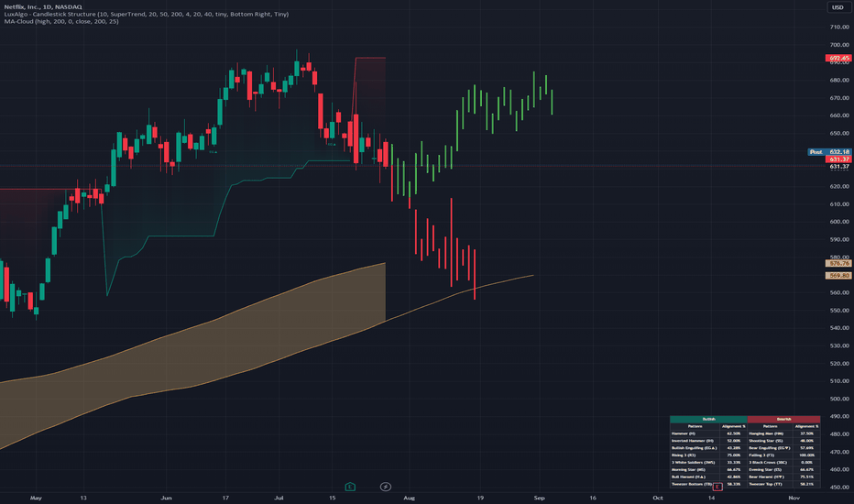Click the Aug date axis label
This screenshot has width=854, height=504.
pos(409,498)
